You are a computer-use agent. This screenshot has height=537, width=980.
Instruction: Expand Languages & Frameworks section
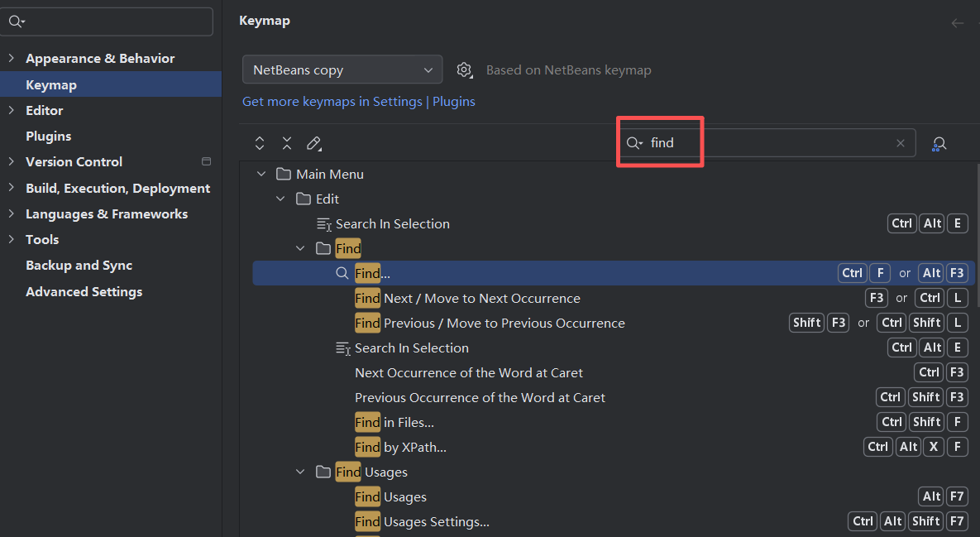click(x=12, y=213)
